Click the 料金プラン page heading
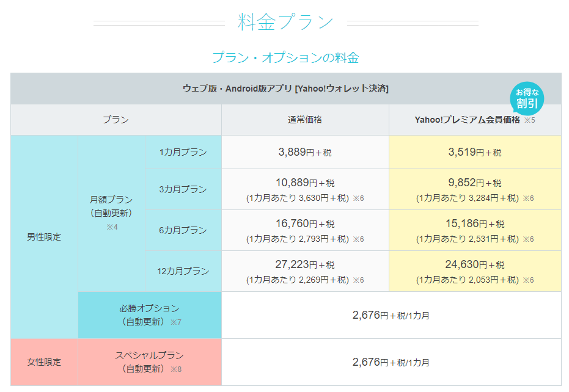 [x=285, y=23]
